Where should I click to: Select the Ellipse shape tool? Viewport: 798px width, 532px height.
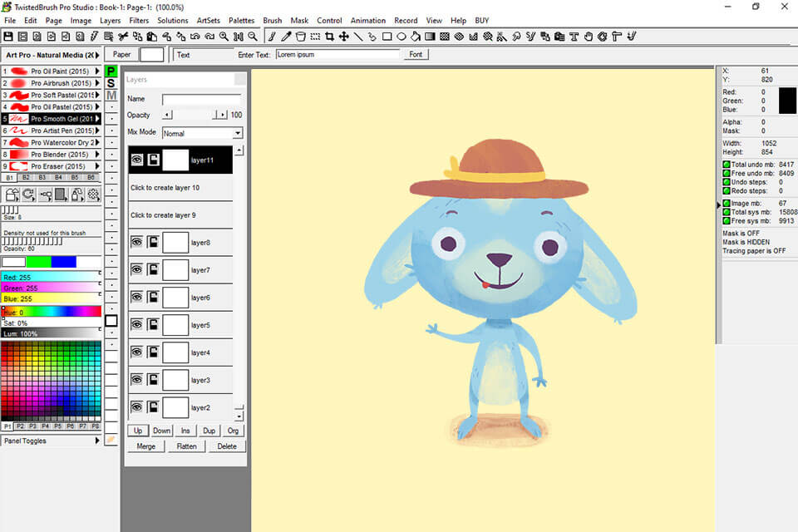pos(401,37)
